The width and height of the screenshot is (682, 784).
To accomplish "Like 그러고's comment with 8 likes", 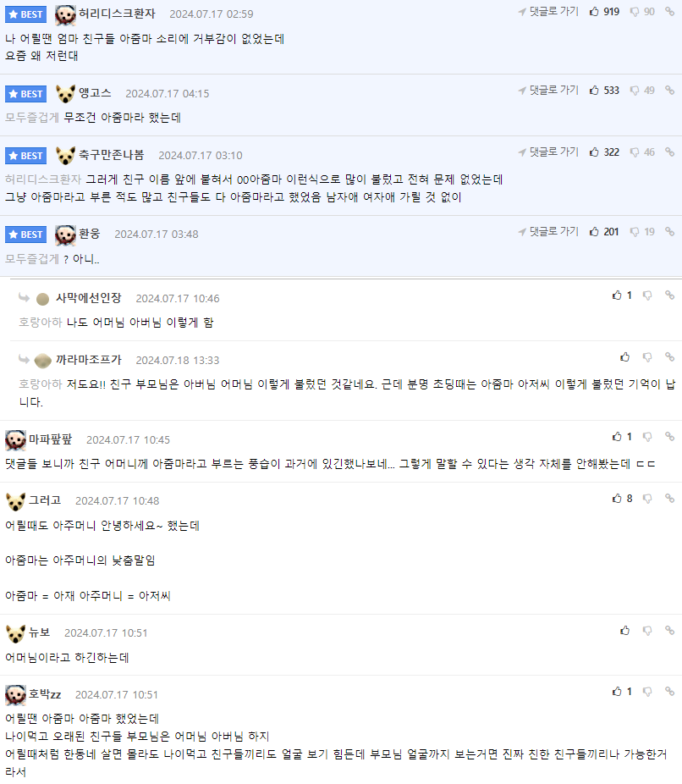I will (617, 499).
